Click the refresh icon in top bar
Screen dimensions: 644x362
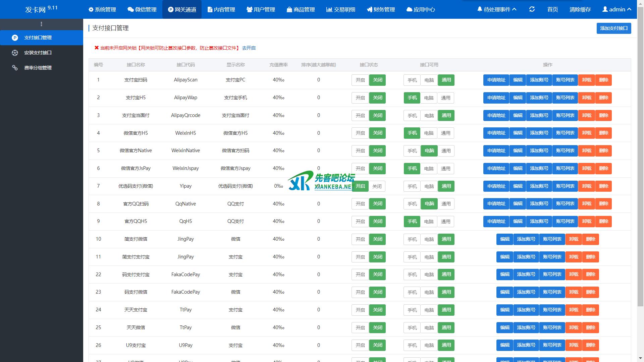[x=532, y=9]
